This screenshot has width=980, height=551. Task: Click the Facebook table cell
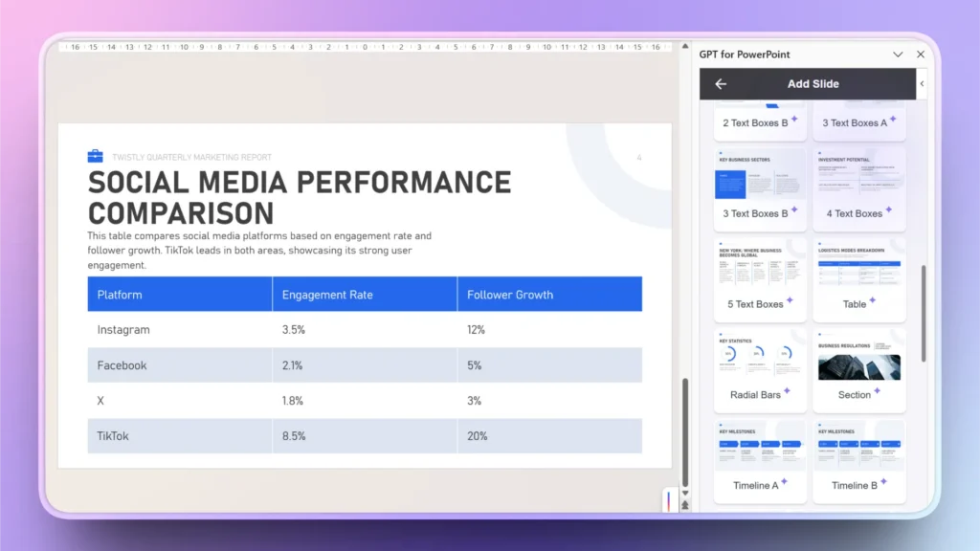click(180, 364)
